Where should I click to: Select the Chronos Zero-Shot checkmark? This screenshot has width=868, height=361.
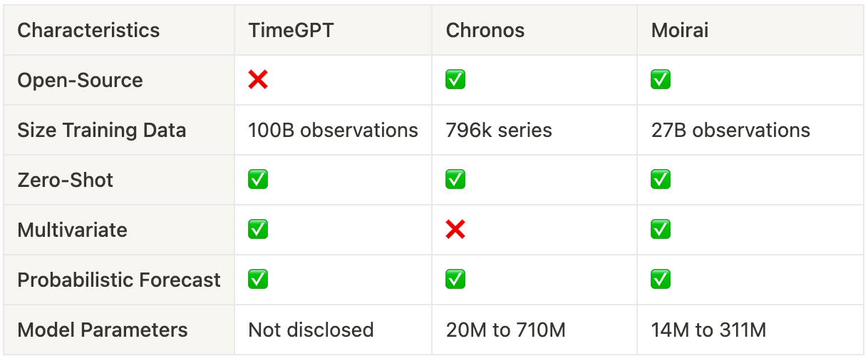455,180
